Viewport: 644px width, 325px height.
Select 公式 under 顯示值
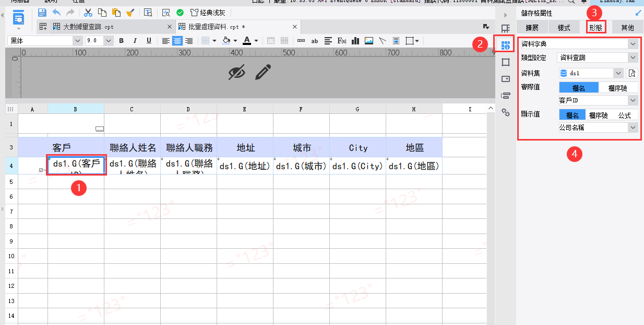click(625, 115)
